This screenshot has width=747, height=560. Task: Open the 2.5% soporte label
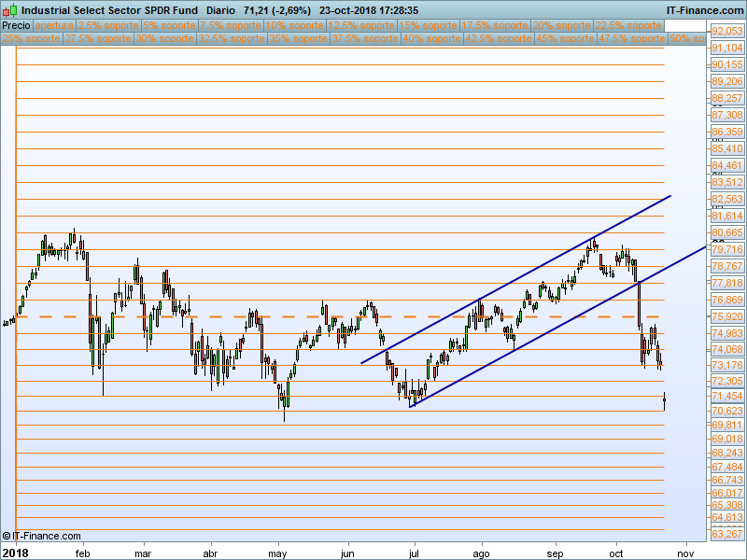108,25
